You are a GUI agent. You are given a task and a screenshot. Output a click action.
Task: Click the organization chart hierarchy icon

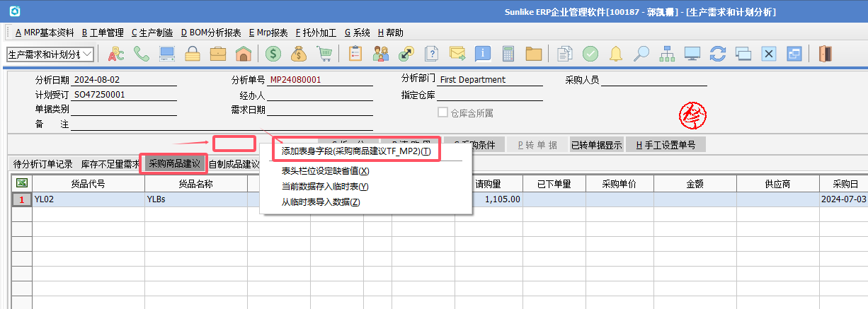[x=667, y=54]
